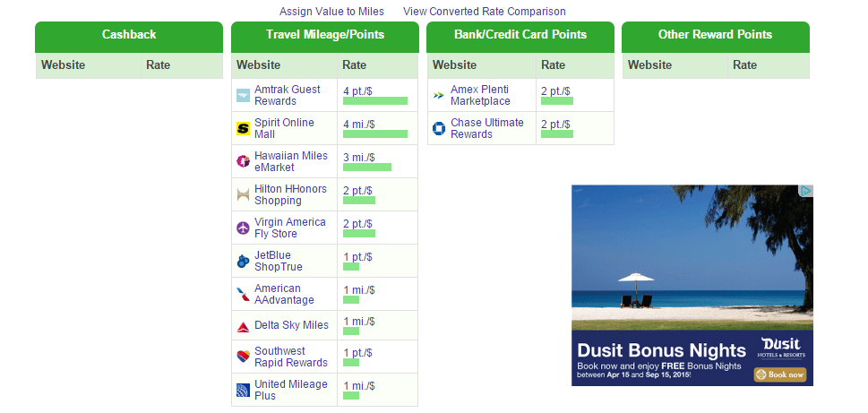
Task: Click the JetBlue ShopTrue logo icon
Action: pyautogui.click(x=243, y=262)
